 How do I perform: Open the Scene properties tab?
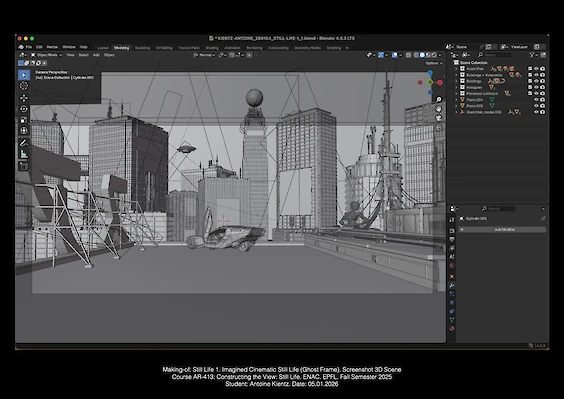(x=452, y=257)
